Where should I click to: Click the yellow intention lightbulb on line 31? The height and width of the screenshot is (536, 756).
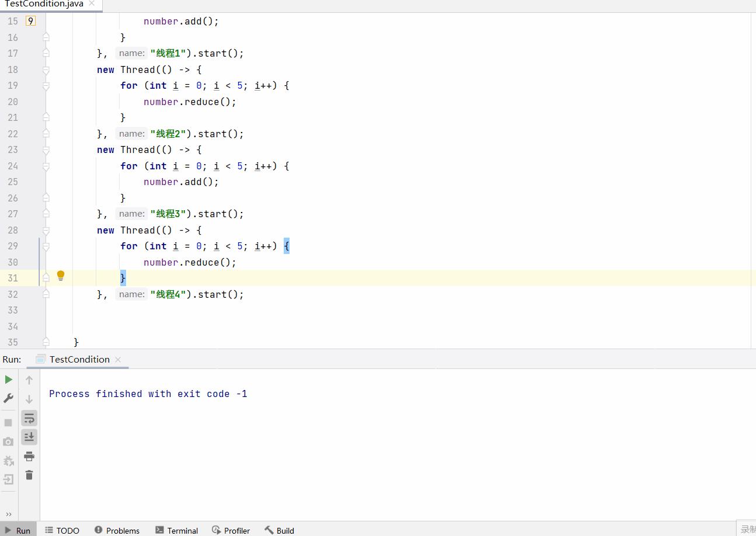(61, 276)
